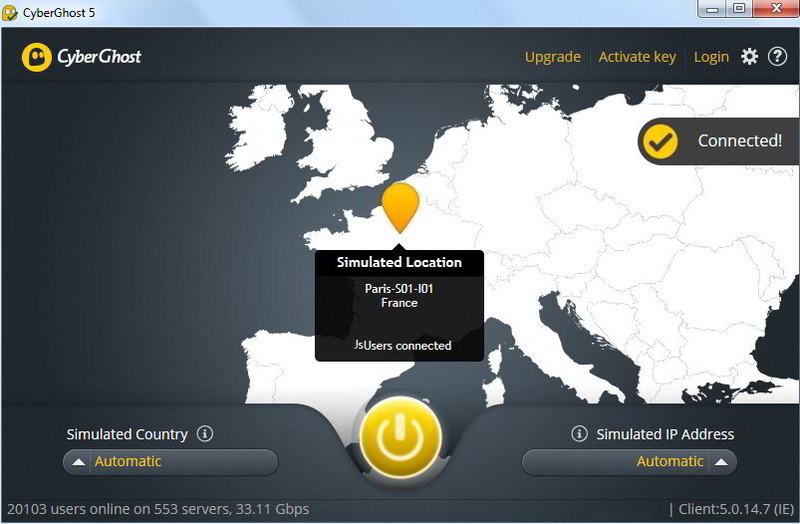Click the CyberGhost 5 title bar app icon
800x524 pixels.
point(10,13)
